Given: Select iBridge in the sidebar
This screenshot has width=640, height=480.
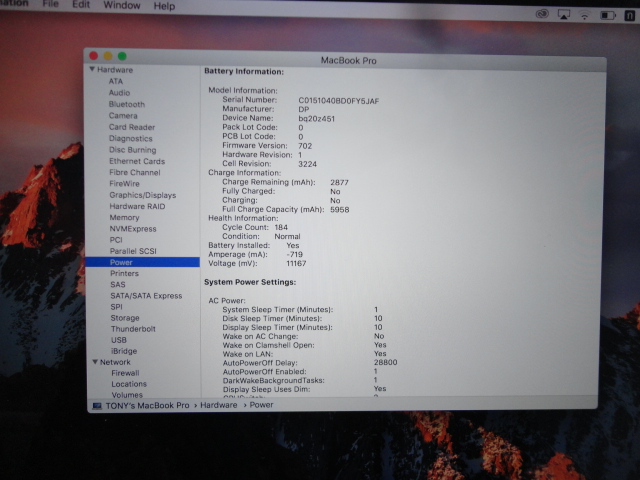Looking at the screenshot, I should pos(124,351).
